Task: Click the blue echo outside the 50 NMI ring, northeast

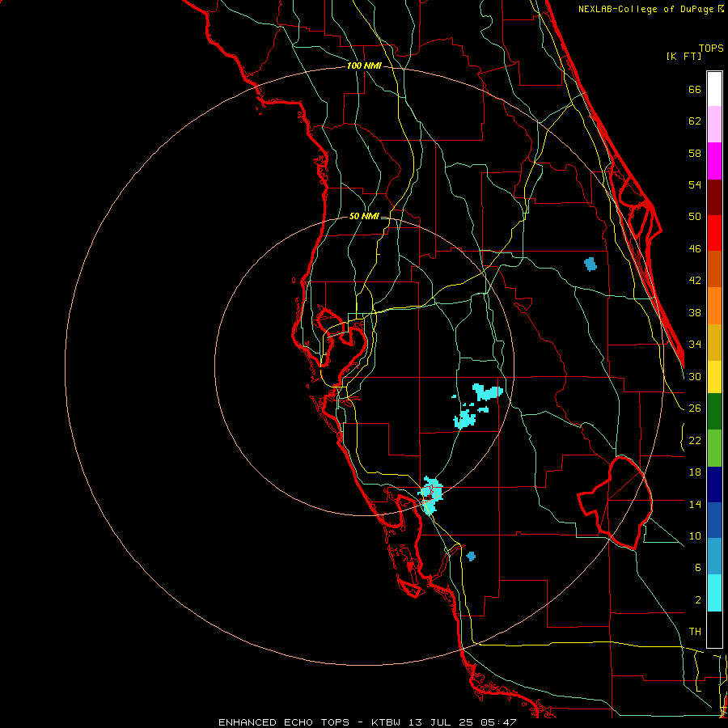Action: (x=590, y=265)
